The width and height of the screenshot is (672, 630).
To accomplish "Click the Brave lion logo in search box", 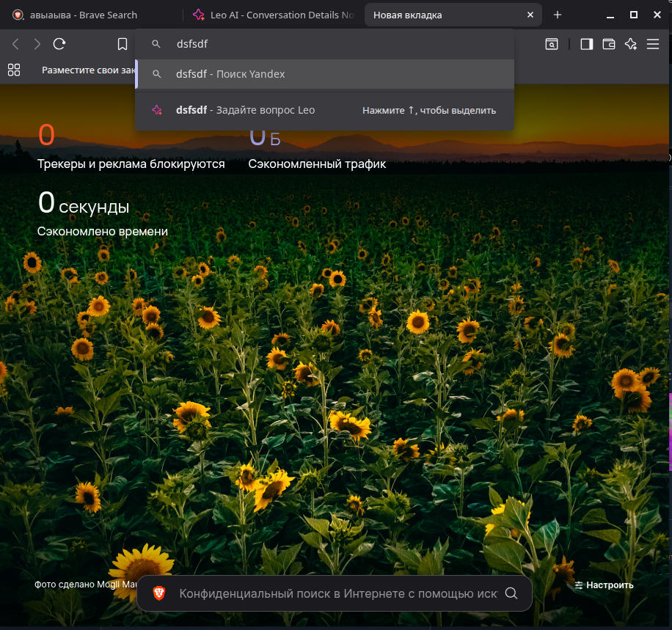I will click(159, 593).
